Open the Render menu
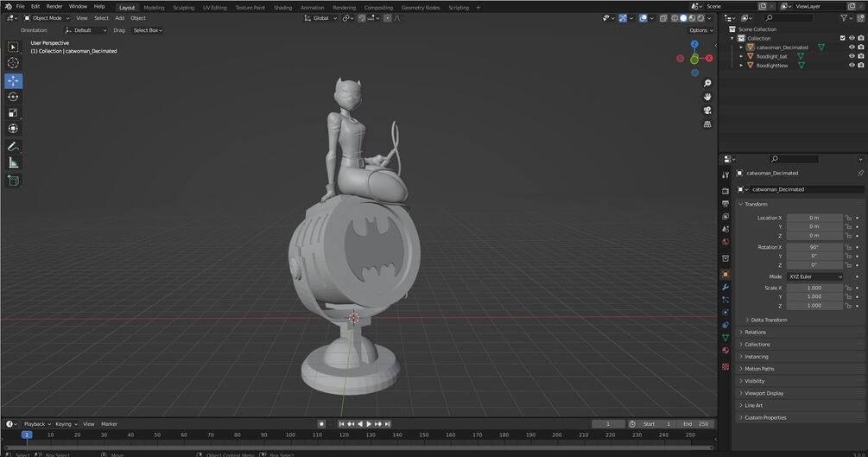 click(54, 7)
